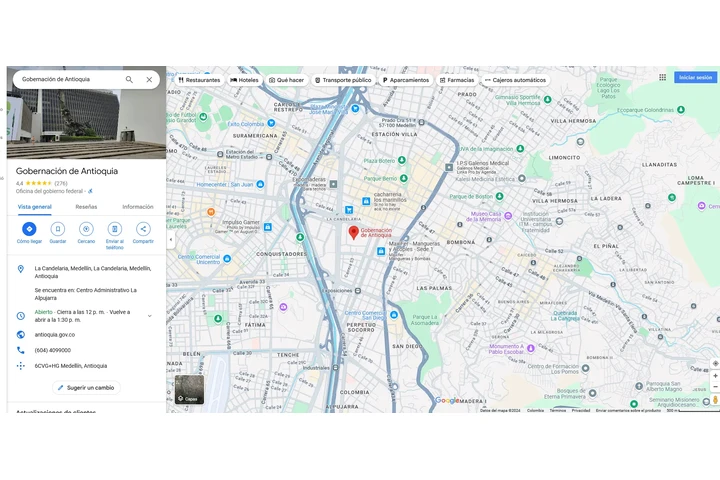This screenshot has width=720, height=480.
Task: Click the Cómo llegar directions icon
Action: click(29, 229)
